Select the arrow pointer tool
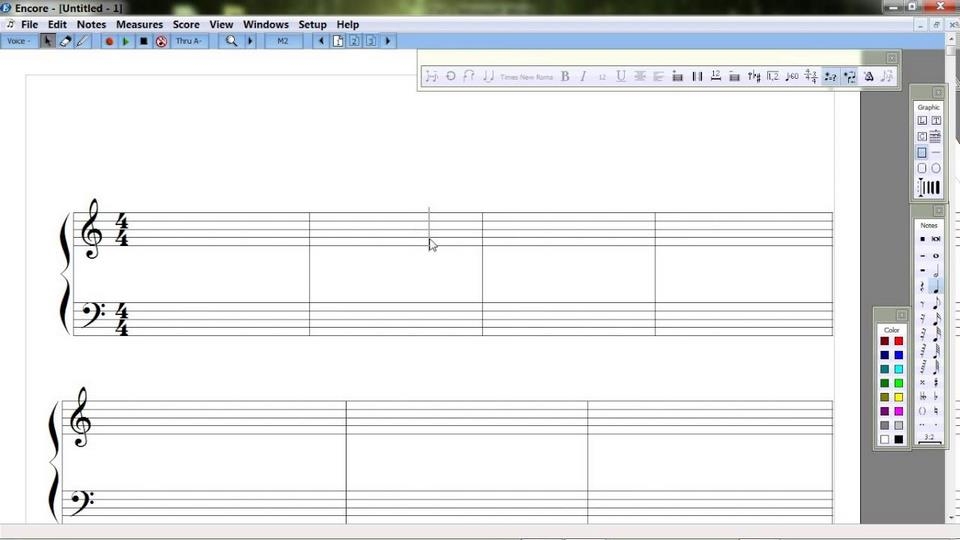960x540 pixels. (47, 41)
